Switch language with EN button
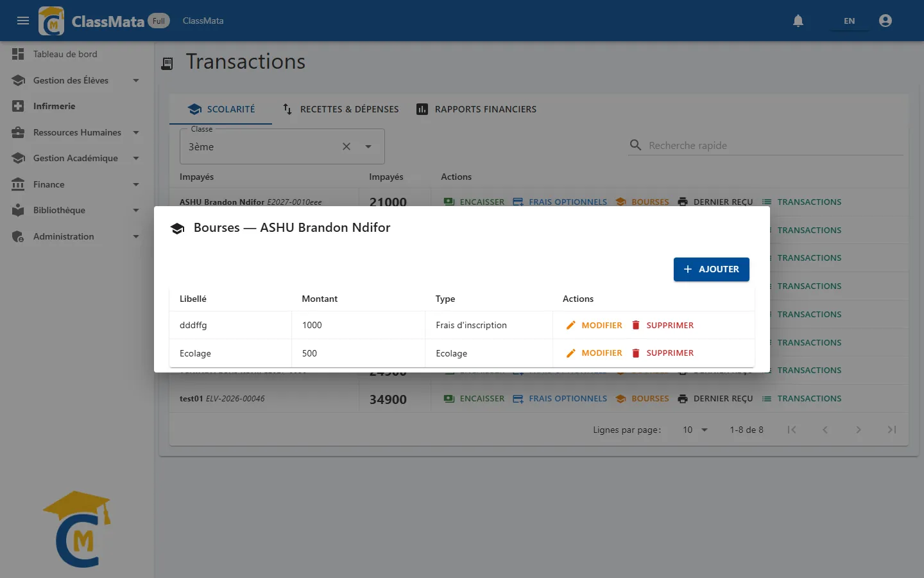This screenshot has width=924, height=578. point(849,21)
